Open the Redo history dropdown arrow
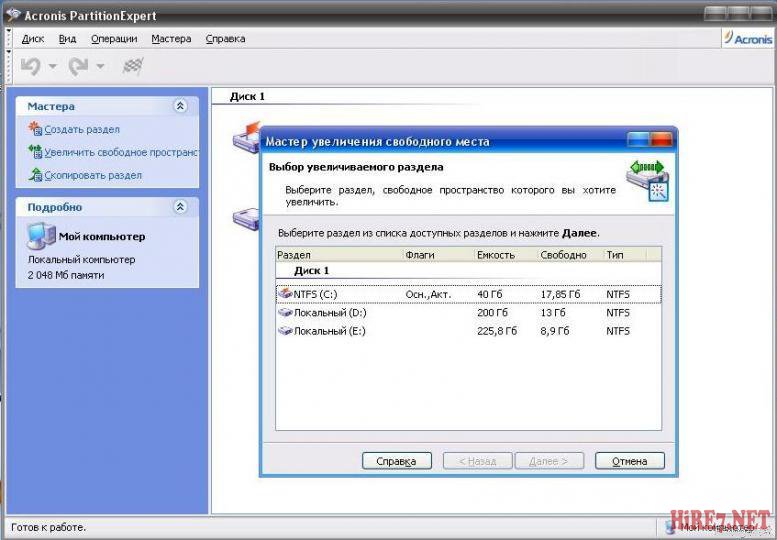Screen dimensions: 777x540 click(x=101, y=67)
